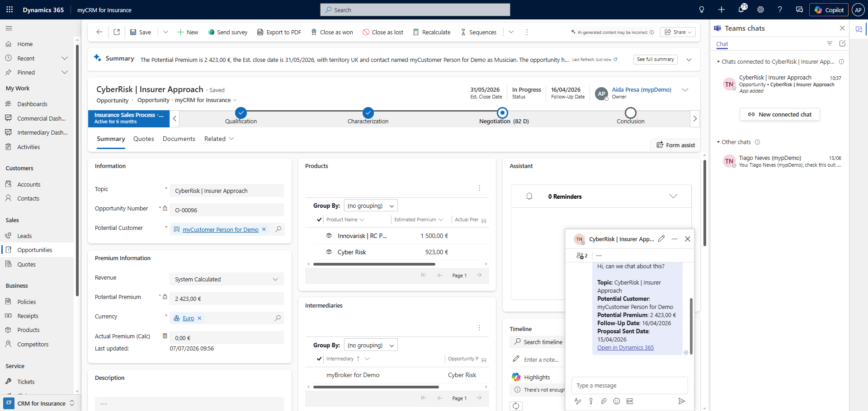Image resolution: width=868 pixels, height=411 pixels.
Task: Refresh the AI summary
Action: click(615, 60)
